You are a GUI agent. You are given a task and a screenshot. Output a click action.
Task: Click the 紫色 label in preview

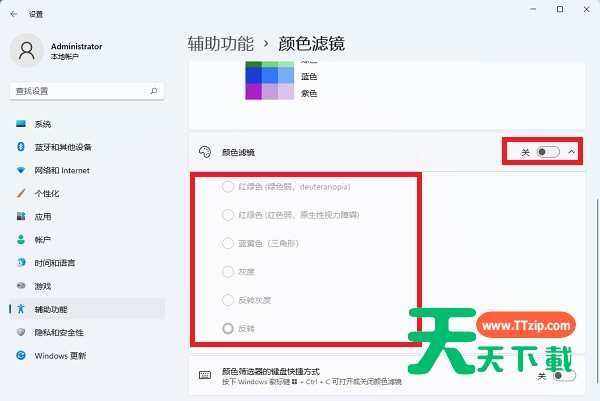[309, 93]
